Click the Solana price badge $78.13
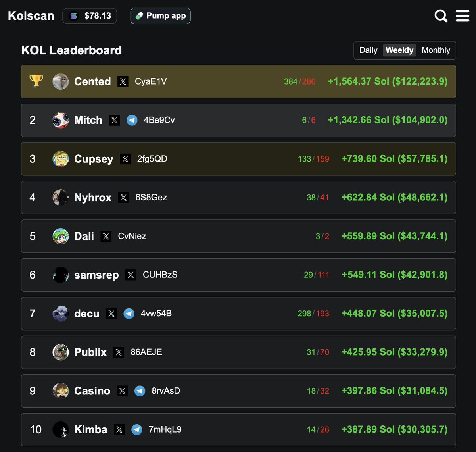The width and height of the screenshot is (476, 452). pos(90,16)
